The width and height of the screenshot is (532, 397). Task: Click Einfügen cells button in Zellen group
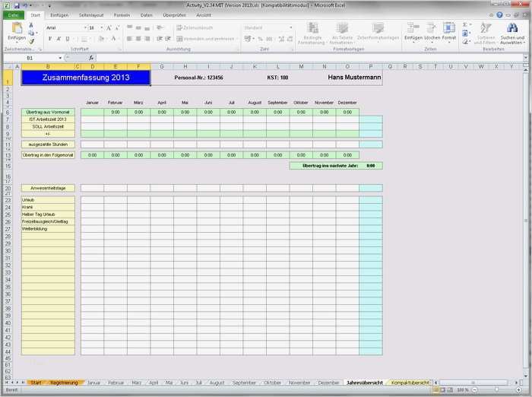[x=413, y=32]
